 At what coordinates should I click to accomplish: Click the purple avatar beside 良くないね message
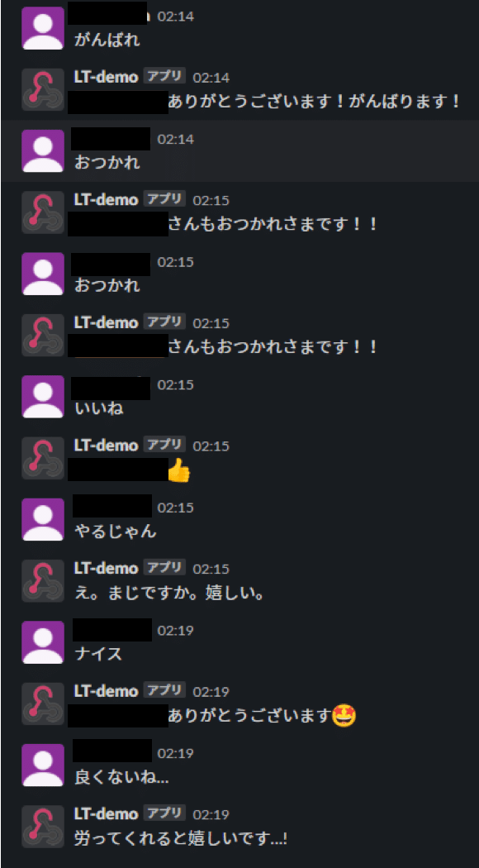pyautogui.click(x=43, y=765)
